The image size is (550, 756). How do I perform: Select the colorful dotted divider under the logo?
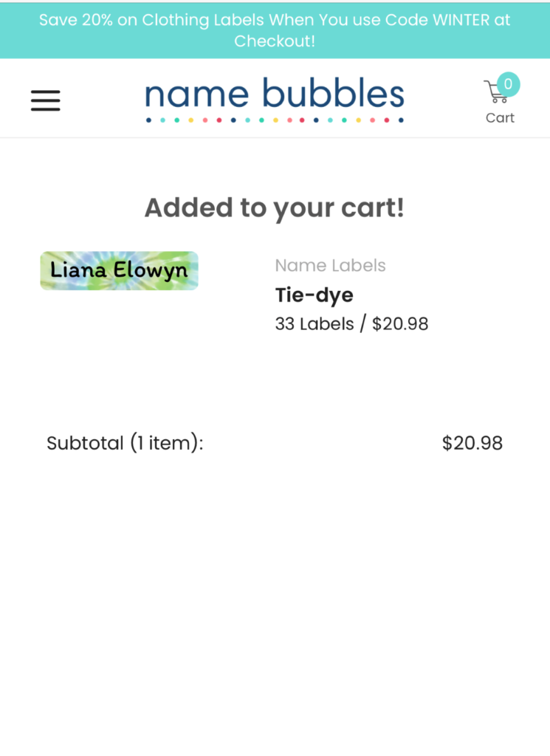coord(274,118)
